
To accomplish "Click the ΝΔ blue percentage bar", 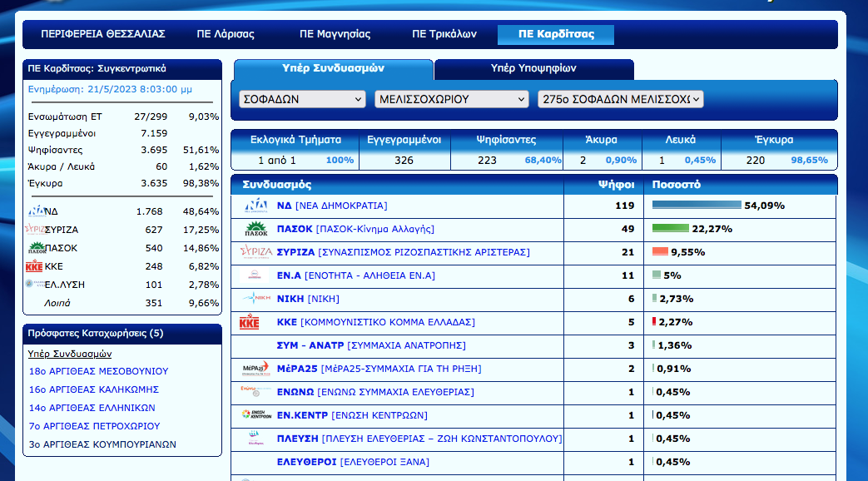I will pos(696,206).
